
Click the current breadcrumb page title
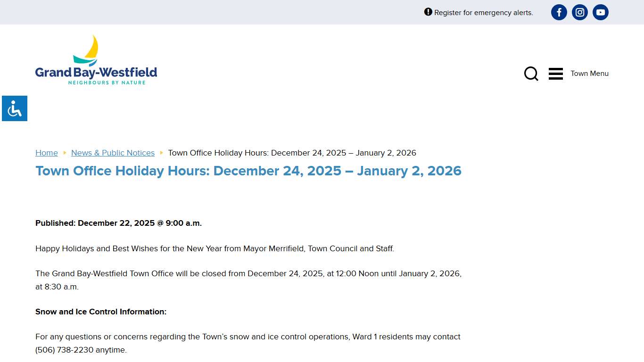(292, 153)
